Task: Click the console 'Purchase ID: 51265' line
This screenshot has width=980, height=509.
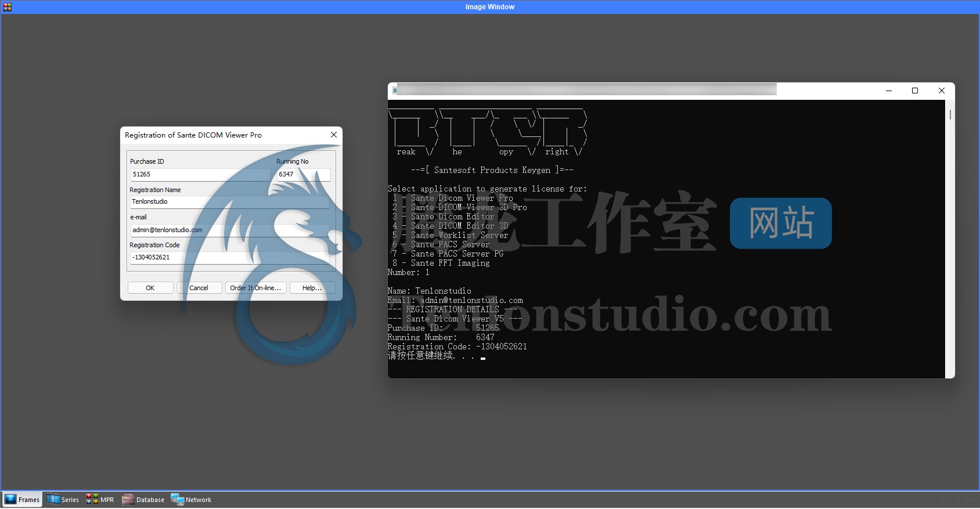Action: pyautogui.click(x=444, y=328)
